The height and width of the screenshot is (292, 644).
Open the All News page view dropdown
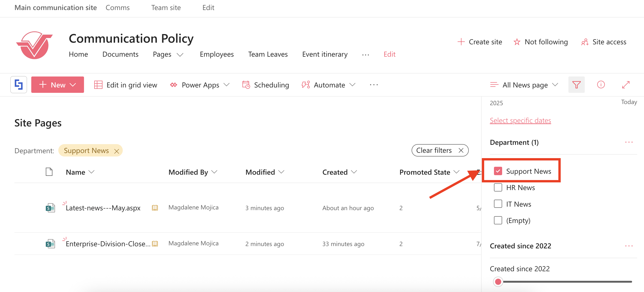click(555, 85)
